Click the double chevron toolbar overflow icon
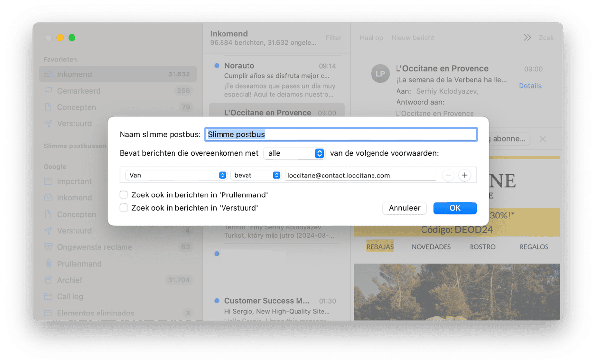596x364 pixels. point(527,38)
